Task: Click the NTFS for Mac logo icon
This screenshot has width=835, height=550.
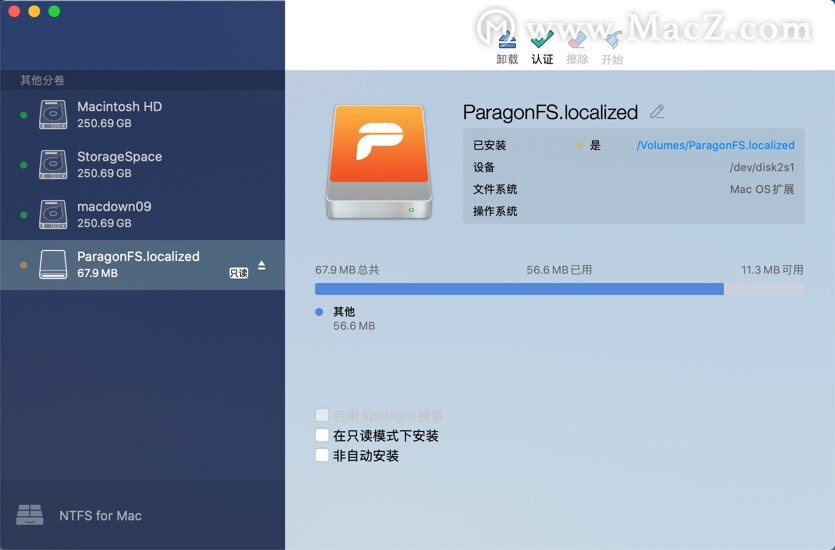Action: 30,515
